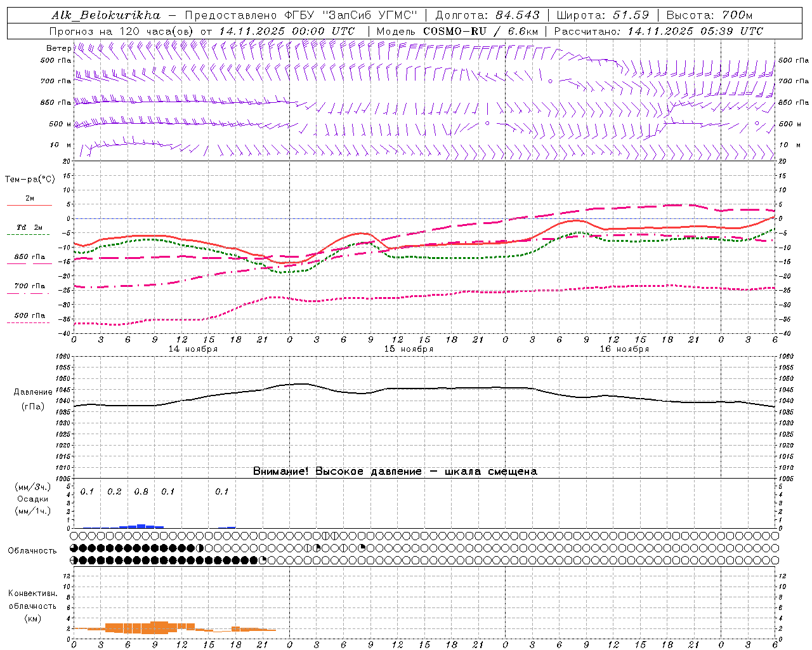Click the station name Alk_Belokurikha
Screen dimensions: 812x650
tap(106, 15)
